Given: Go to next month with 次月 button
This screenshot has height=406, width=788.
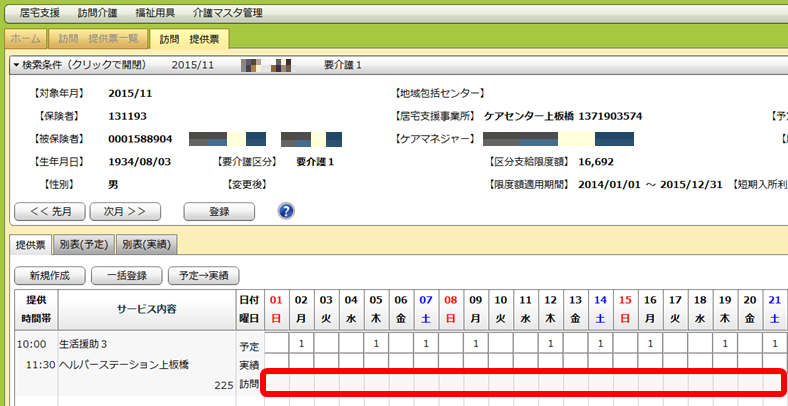Looking at the screenshot, I should click(125, 211).
